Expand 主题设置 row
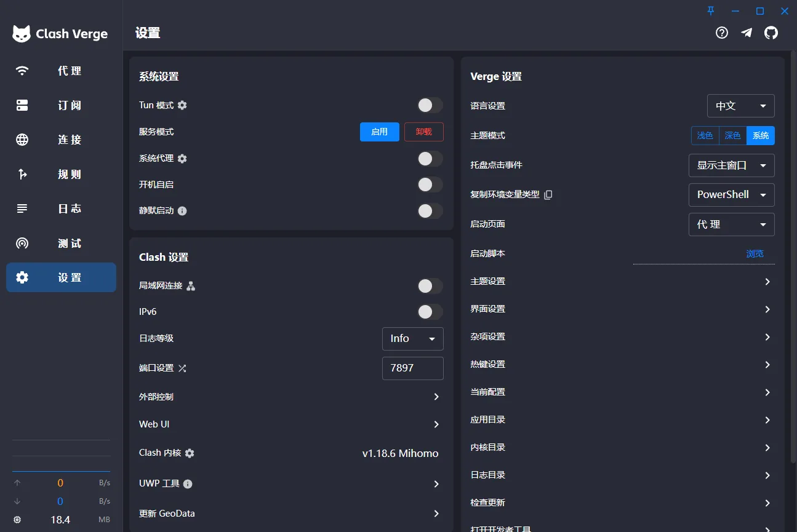The image size is (797, 532). pos(622,281)
